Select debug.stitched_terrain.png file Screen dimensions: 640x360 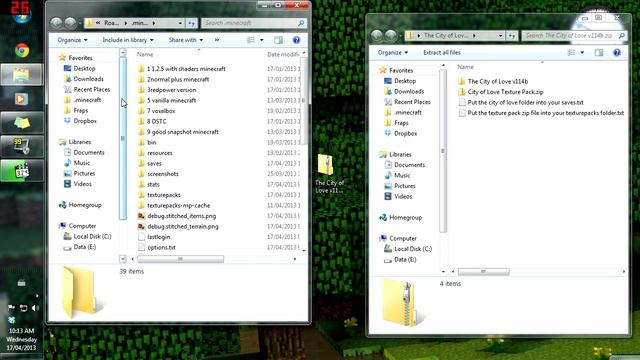click(x=182, y=227)
